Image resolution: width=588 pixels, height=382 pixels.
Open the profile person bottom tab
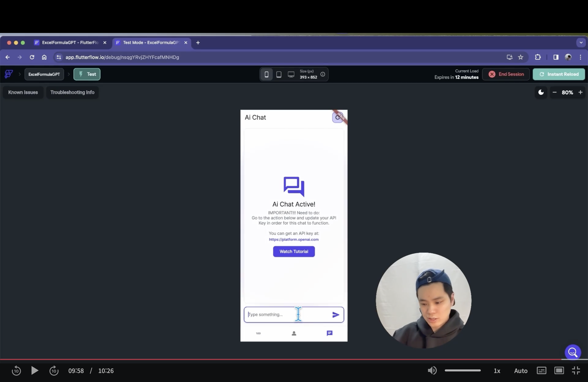point(294,333)
